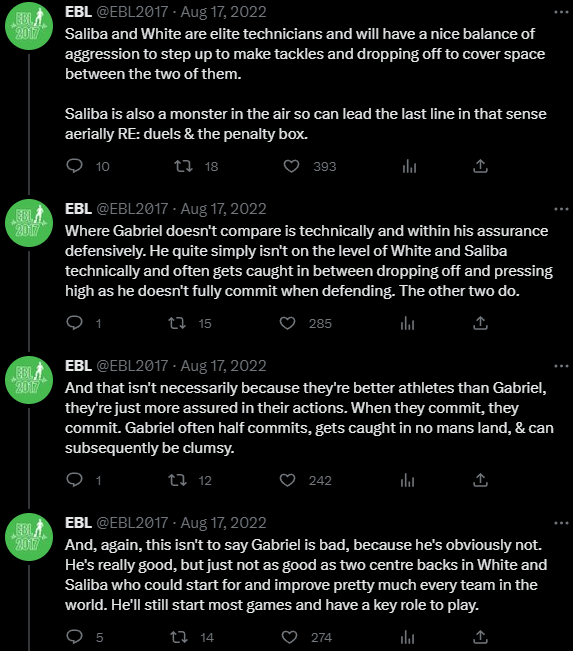Open the Aug 17, 2022 timestamp of the second tweet
The width and height of the screenshot is (573, 651).
tap(223, 208)
